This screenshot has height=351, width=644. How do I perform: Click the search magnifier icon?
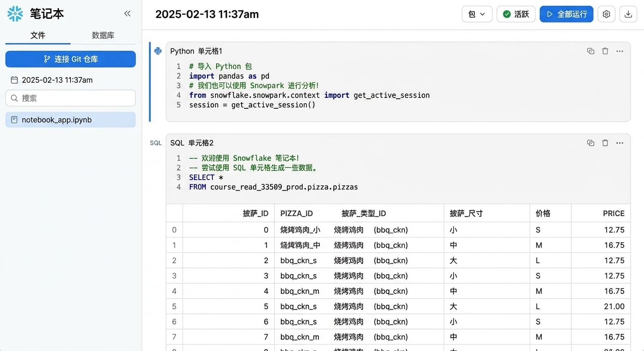tap(14, 98)
